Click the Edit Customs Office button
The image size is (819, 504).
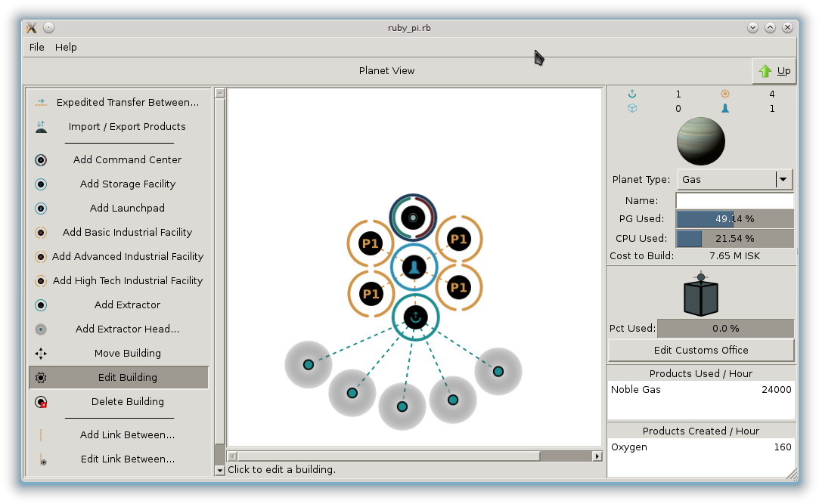[x=701, y=350]
